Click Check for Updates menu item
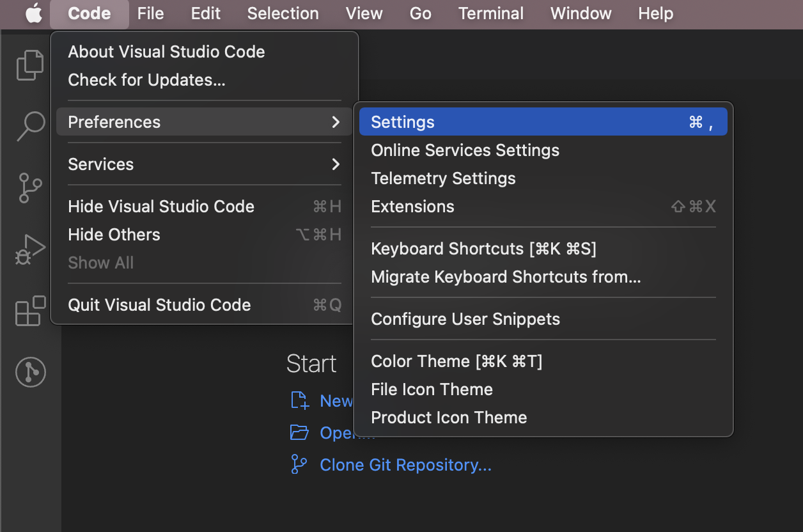The image size is (803, 532). point(146,80)
